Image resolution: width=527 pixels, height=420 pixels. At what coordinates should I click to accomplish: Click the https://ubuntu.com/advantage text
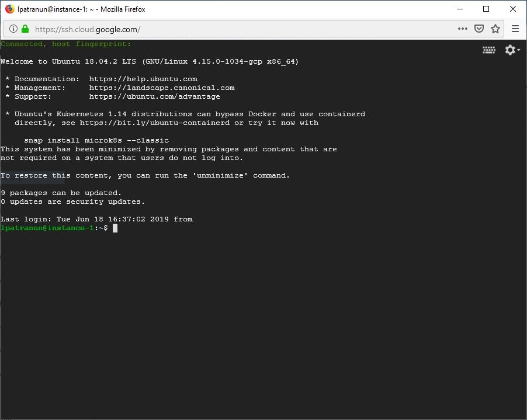click(155, 96)
